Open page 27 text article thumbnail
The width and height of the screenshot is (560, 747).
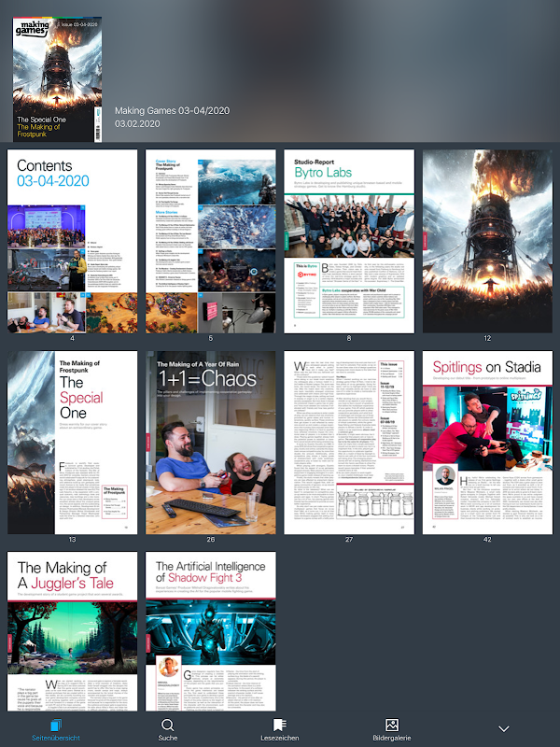349,443
